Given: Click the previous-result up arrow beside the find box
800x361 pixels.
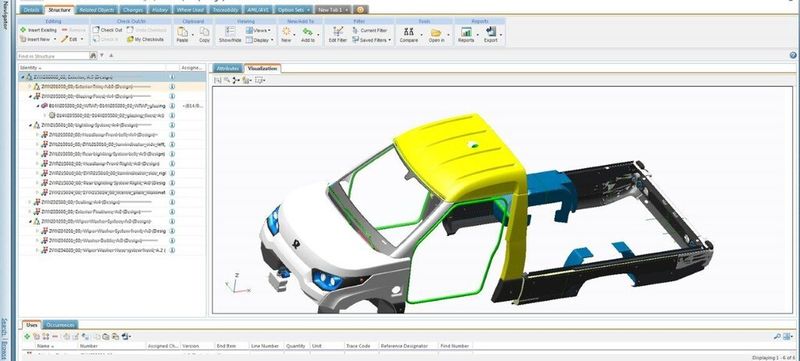Looking at the screenshot, I should point(111,55).
